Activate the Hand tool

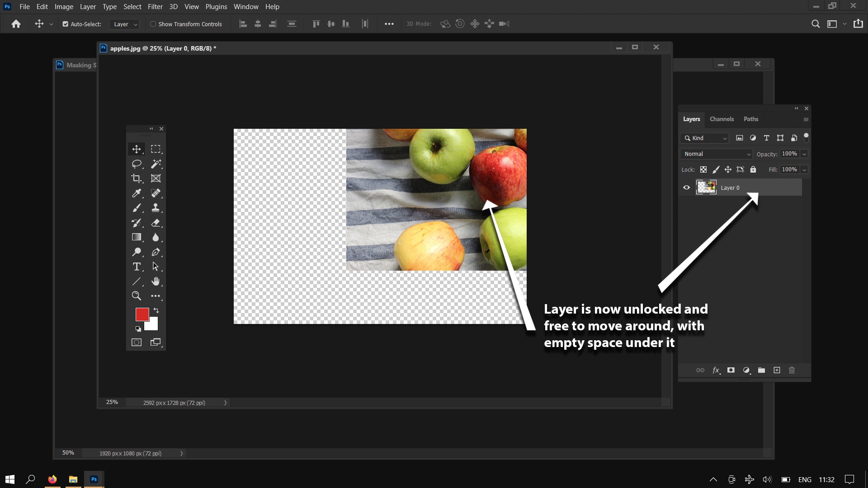coord(156,282)
